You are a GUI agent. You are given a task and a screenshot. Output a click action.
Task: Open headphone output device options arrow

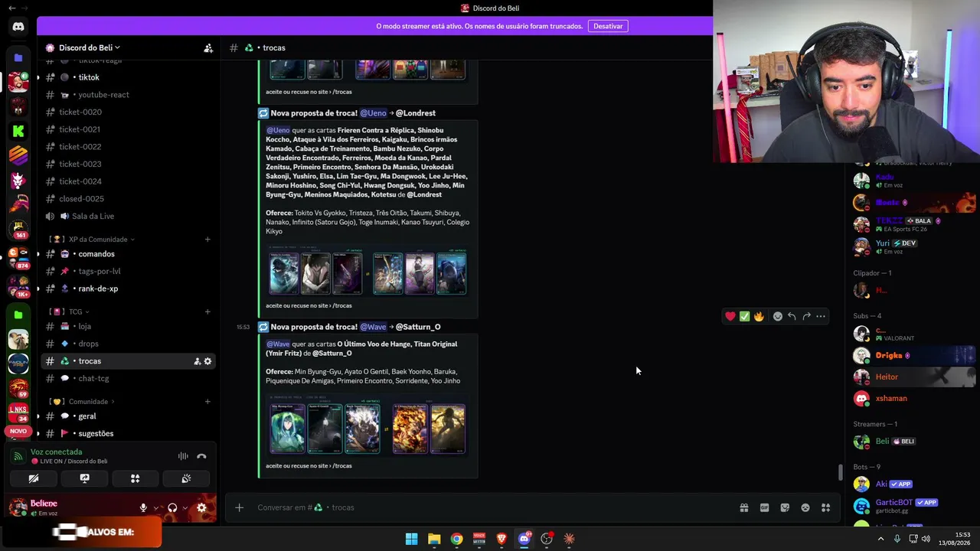click(x=185, y=507)
